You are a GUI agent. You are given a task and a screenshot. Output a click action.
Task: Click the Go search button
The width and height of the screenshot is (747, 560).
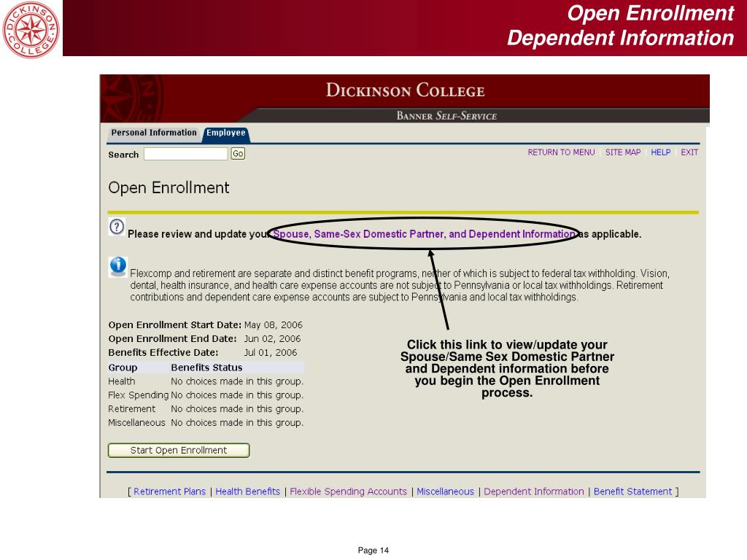(x=238, y=154)
